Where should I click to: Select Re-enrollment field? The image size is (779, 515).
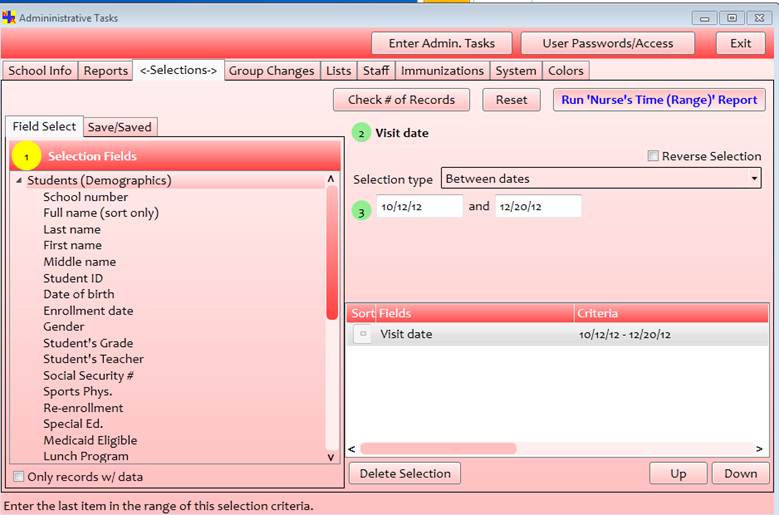click(83, 408)
